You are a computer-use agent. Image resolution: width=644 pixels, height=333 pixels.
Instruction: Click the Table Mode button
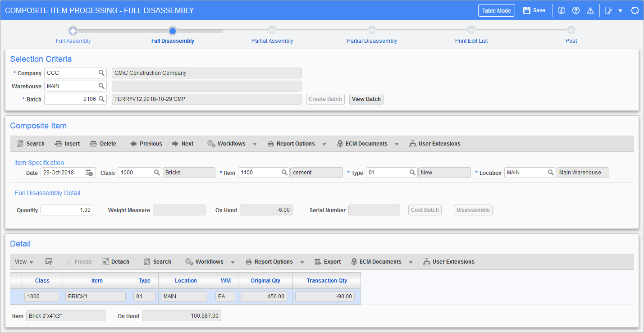tap(497, 10)
